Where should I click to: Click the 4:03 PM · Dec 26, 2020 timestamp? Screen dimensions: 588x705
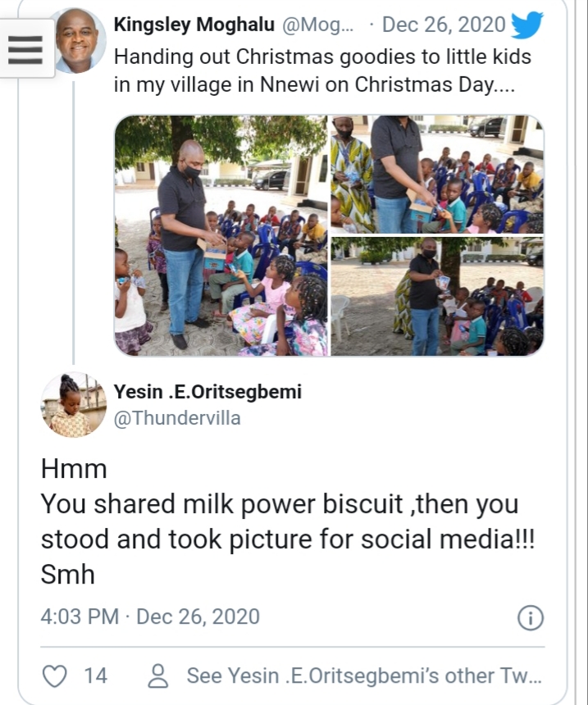pyautogui.click(x=150, y=616)
